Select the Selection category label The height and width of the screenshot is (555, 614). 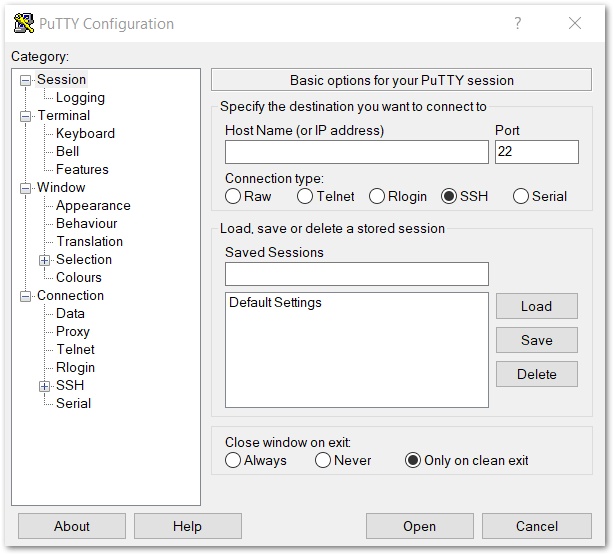point(84,260)
